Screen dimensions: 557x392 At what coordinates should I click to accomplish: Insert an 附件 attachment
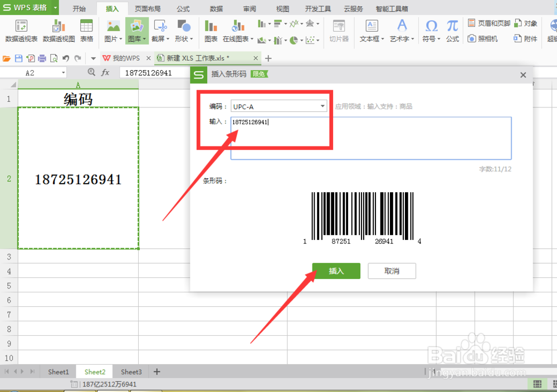[526, 38]
